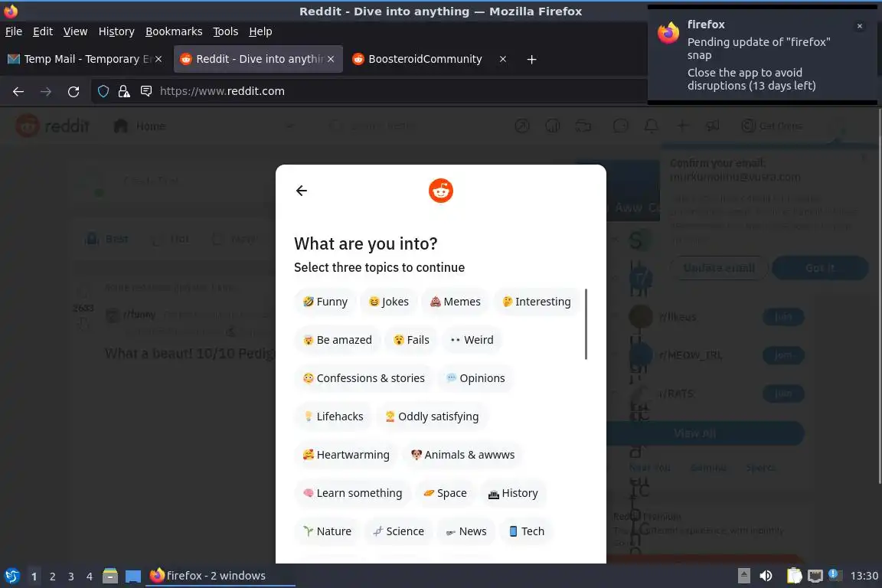Open the History menu in menu bar
Screen dimensions: 882x588
(x=116, y=31)
